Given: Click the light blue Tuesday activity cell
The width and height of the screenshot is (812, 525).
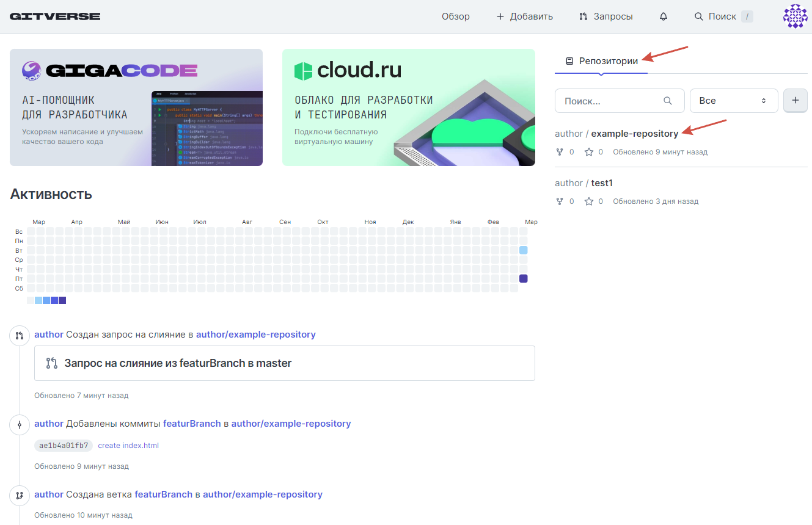Looking at the screenshot, I should point(524,250).
